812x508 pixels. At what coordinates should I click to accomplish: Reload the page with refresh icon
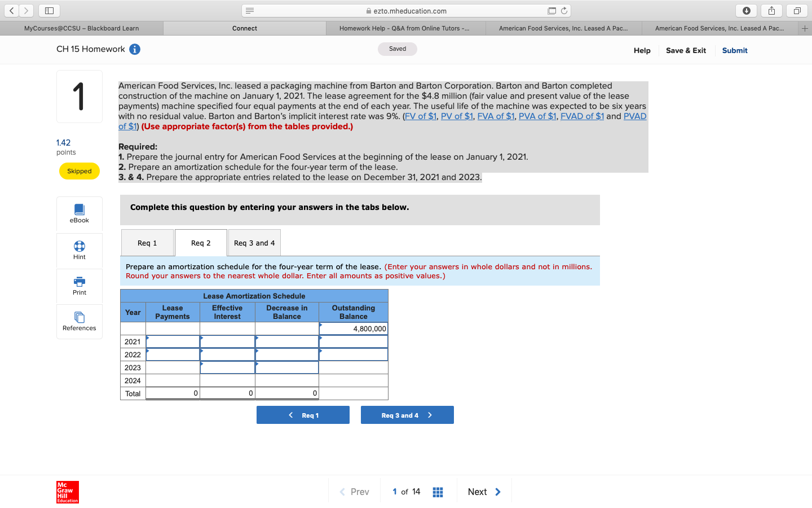(x=564, y=11)
